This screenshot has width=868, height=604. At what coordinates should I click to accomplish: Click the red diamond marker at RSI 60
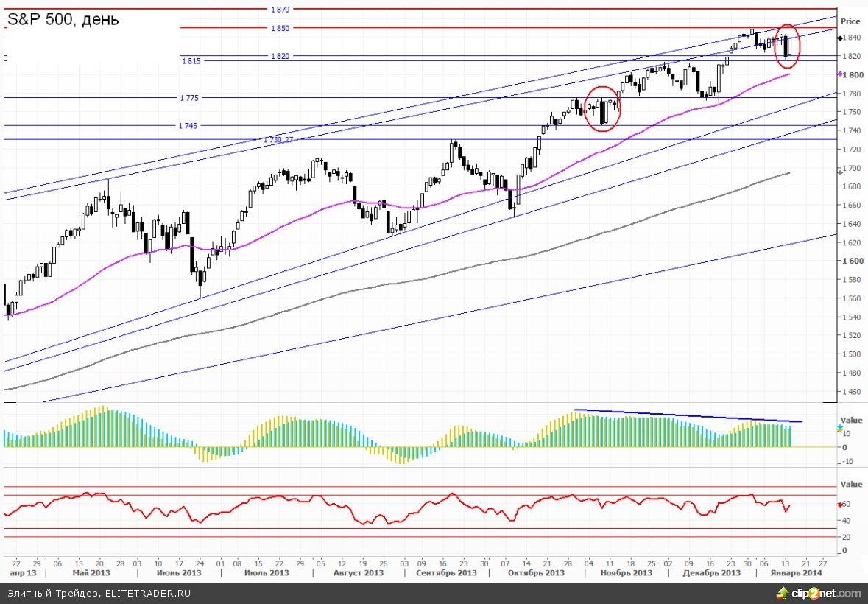841,505
